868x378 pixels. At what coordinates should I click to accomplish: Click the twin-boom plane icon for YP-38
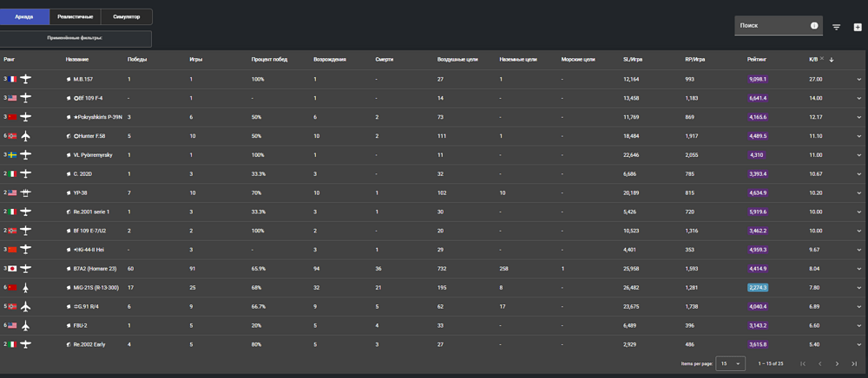click(x=25, y=192)
